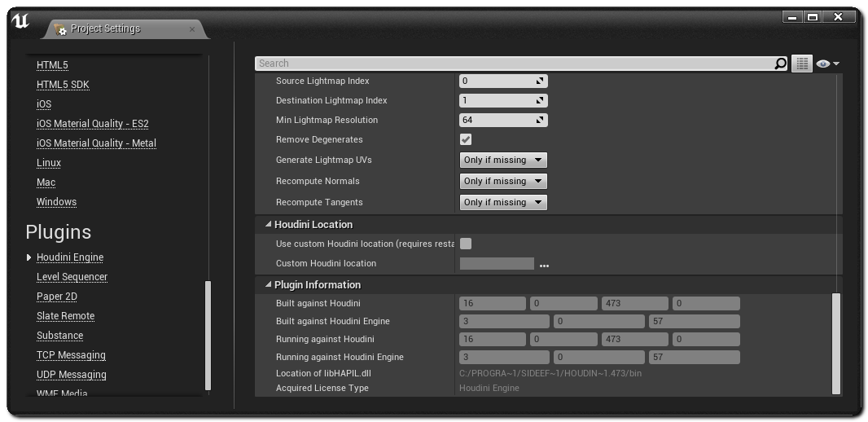
Task: Click 'Acquired License Type' Houdini Engine value
Action: click(489, 389)
